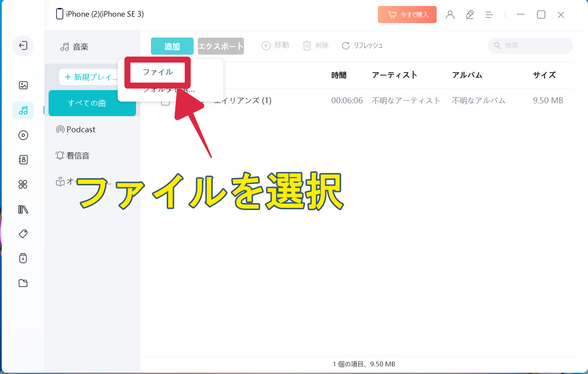Open the Apps icon in sidebar

point(23,184)
